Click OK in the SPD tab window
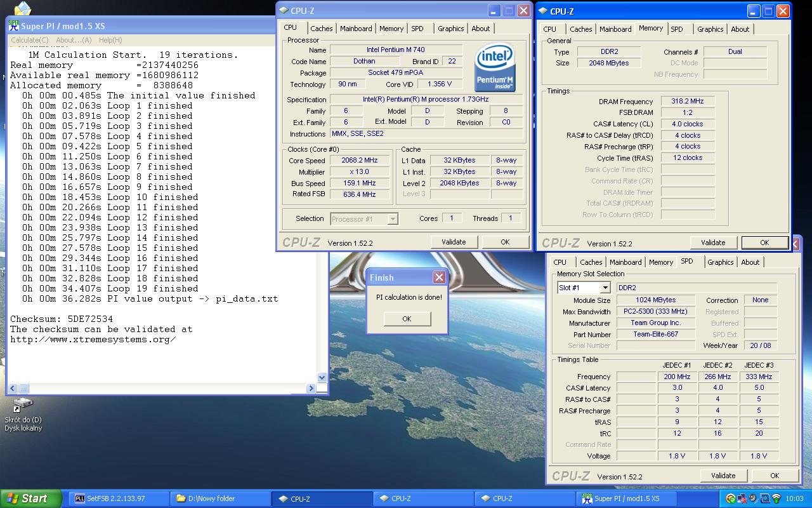The image size is (812, 508). click(x=775, y=476)
